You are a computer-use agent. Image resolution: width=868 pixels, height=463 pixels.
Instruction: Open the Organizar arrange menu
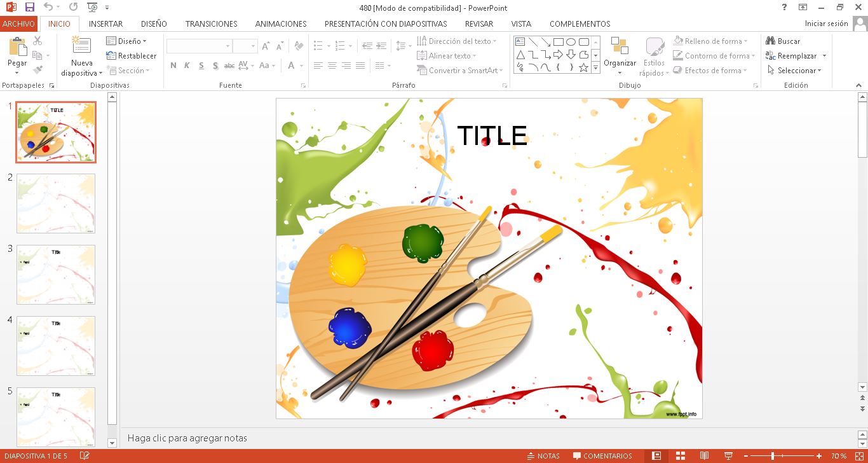click(620, 56)
